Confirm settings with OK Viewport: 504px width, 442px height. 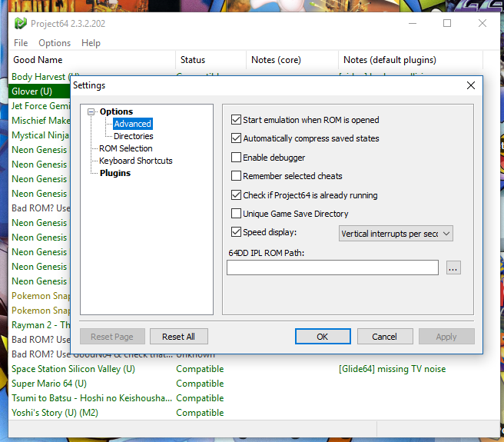pos(323,337)
